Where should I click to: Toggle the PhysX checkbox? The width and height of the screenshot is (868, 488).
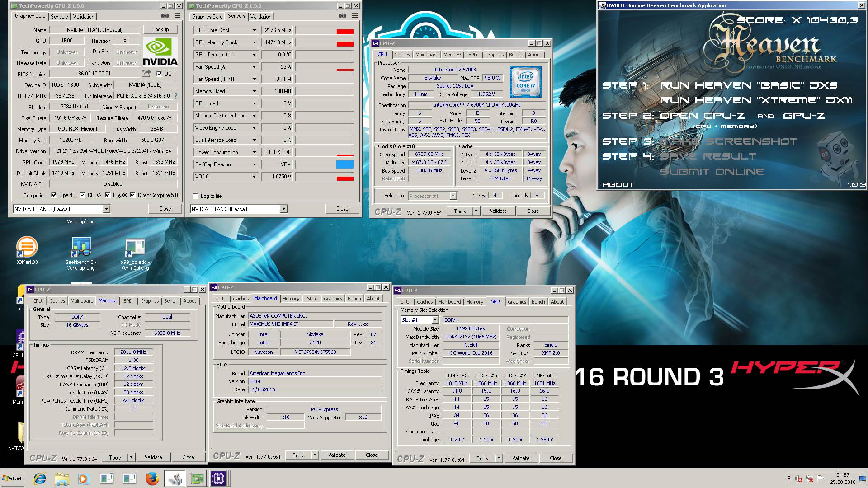108,195
